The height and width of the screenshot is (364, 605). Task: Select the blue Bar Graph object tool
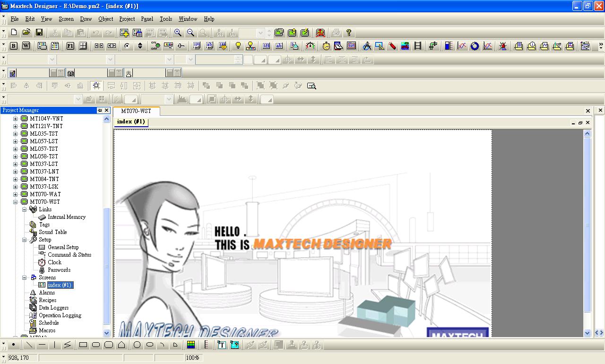pos(449,46)
